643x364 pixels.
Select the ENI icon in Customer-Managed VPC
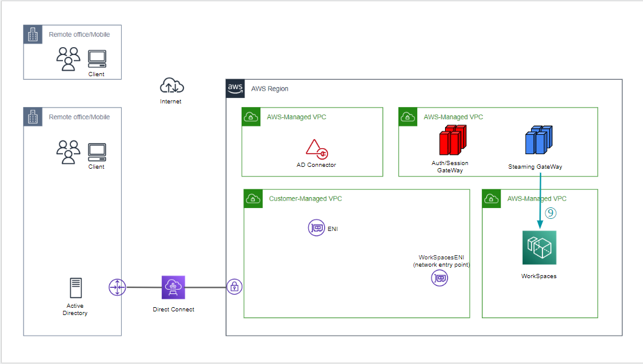coord(316,228)
